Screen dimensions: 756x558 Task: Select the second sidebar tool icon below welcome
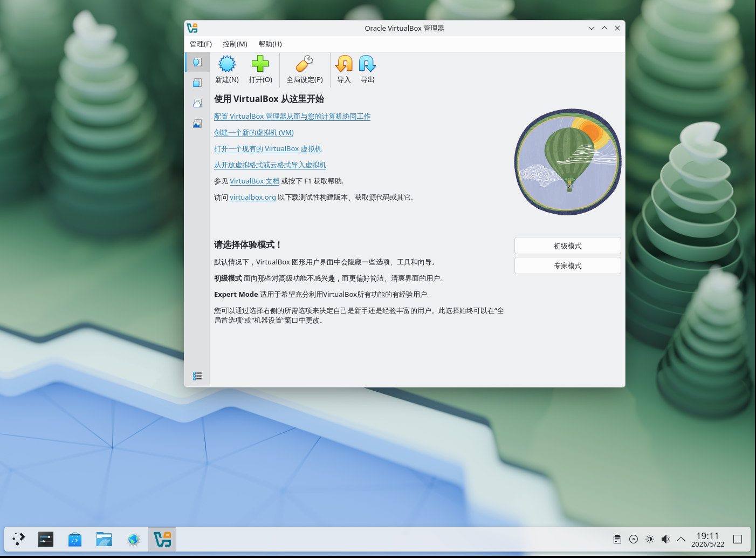pos(197,83)
